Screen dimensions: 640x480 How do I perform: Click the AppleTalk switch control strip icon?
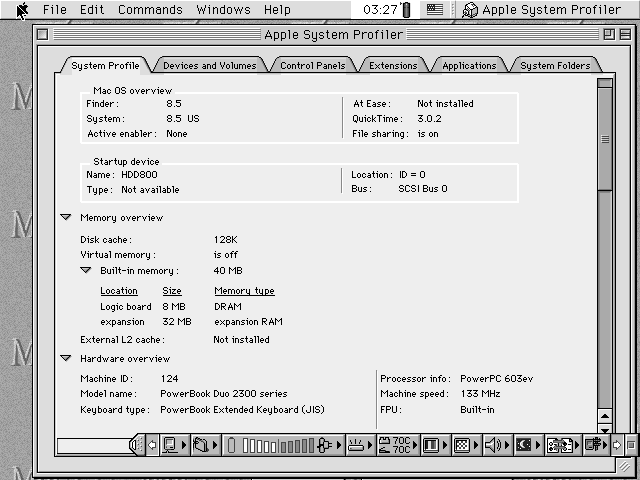173,445
